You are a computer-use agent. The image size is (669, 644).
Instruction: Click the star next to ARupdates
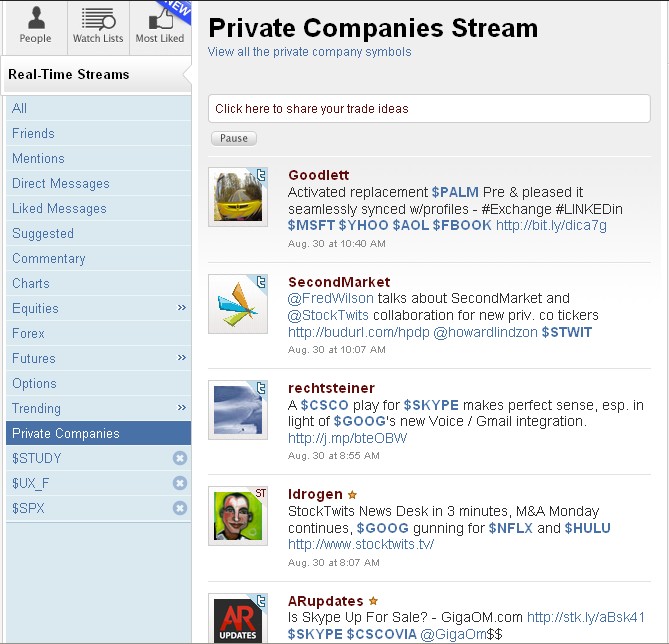[x=373, y=601]
